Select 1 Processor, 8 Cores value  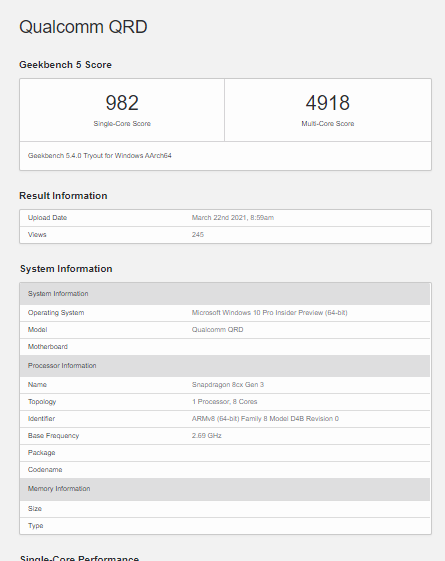point(225,402)
